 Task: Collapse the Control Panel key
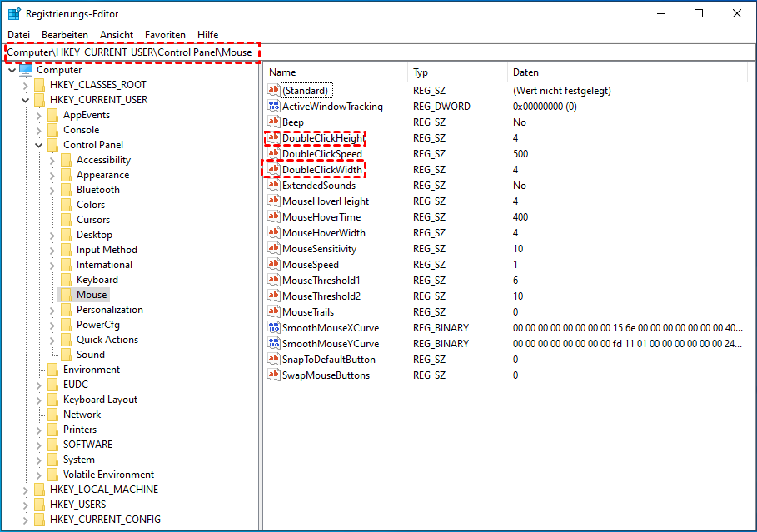tap(38, 146)
